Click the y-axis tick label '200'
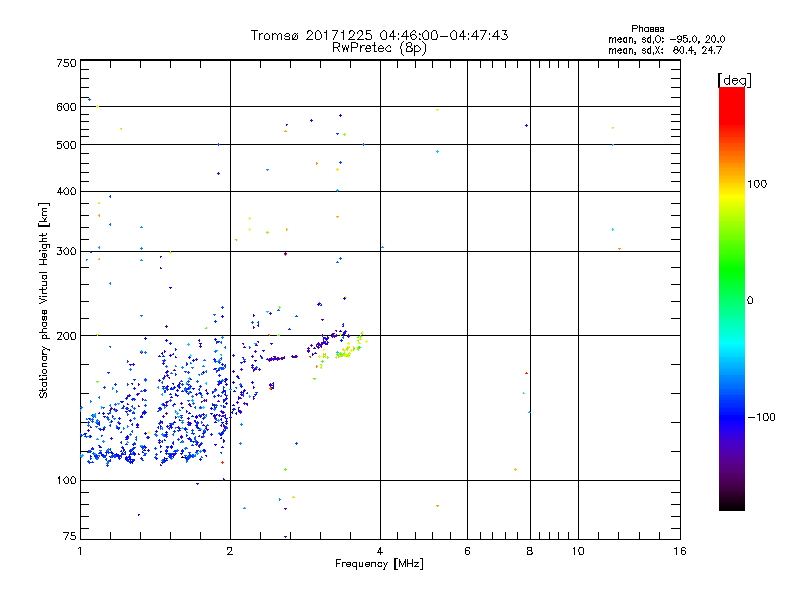 66,336
